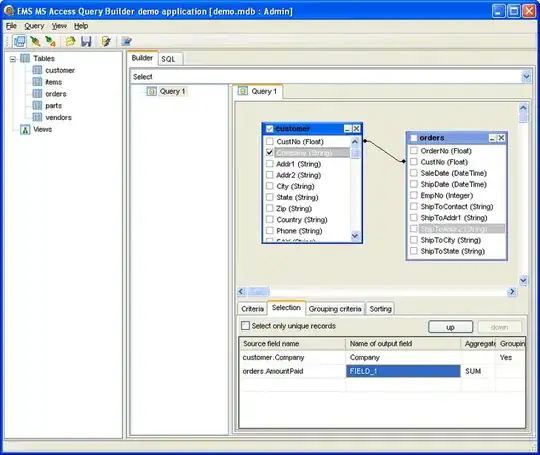Select the vendors table icon in tree
Image resolution: width=540 pixels, height=455 pixels.
point(37,117)
